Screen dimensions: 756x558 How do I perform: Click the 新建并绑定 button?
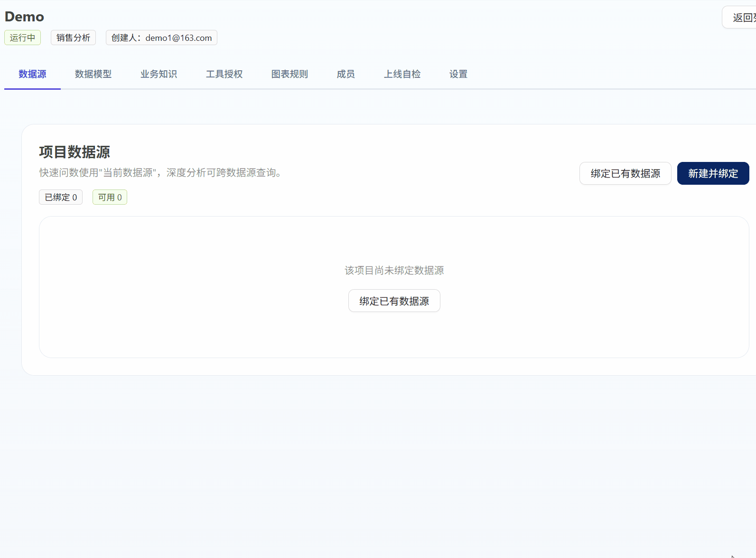point(713,173)
